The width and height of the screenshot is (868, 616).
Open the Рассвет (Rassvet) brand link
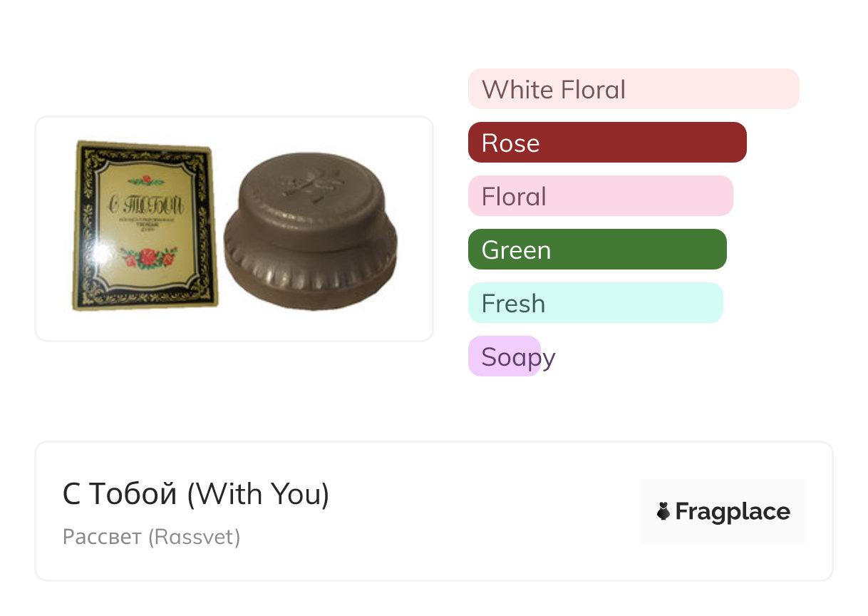(x=151, y=537)
